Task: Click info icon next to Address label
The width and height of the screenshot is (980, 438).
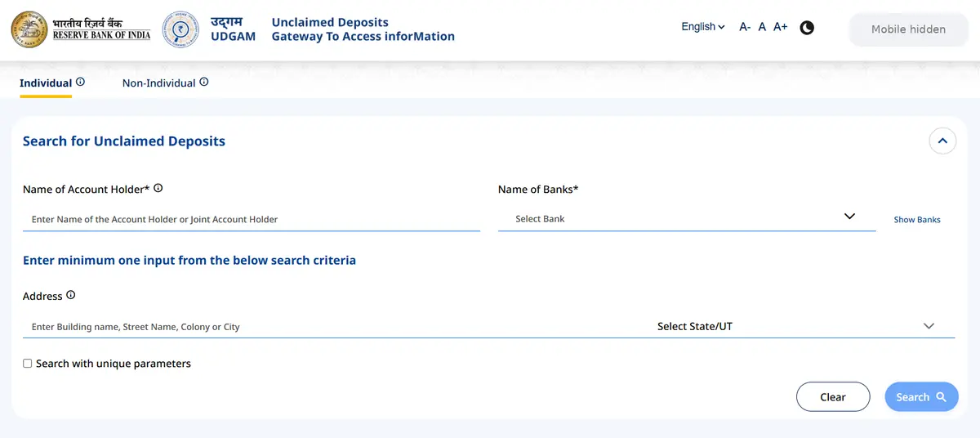Action: 71,295
